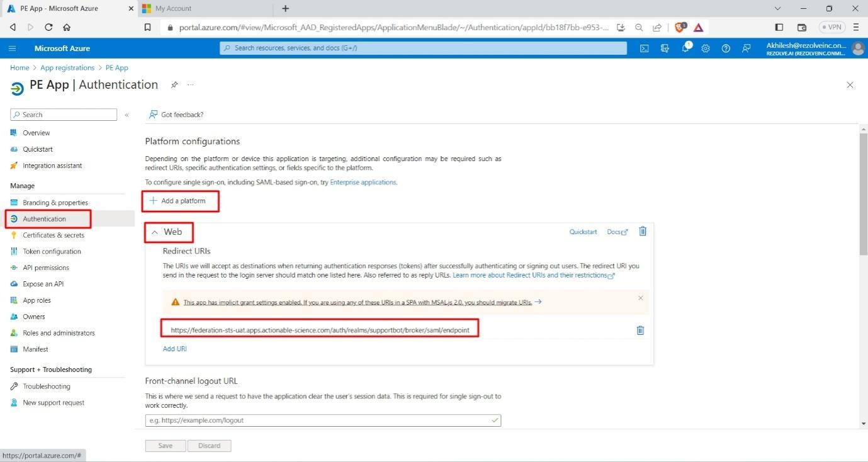The height and width of the screenshot is (462, 868).
Task: Click Add a platform
Action: [x=178, y=201]
